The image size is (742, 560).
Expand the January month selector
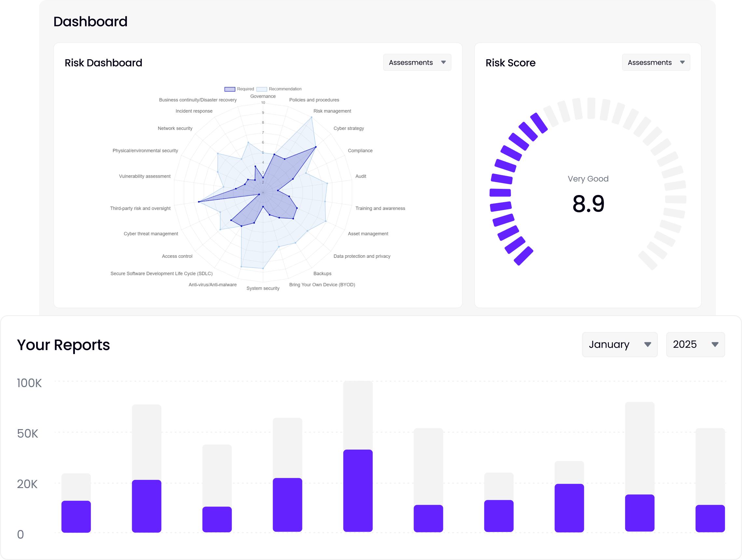pos(619,344)
